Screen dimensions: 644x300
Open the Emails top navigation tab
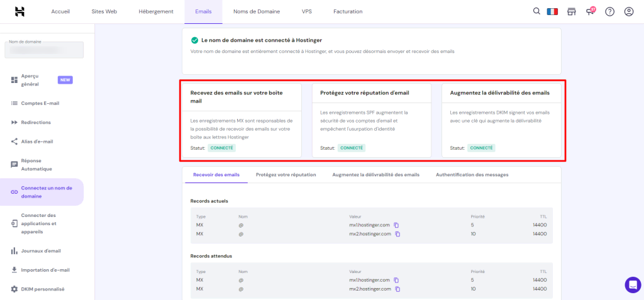tap(203, 11)
